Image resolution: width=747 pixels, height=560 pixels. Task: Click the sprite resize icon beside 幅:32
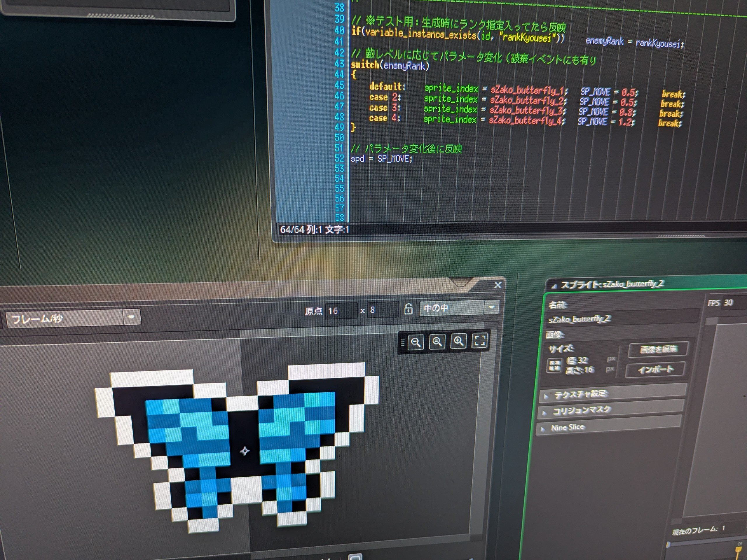click(x=554, y=365)
